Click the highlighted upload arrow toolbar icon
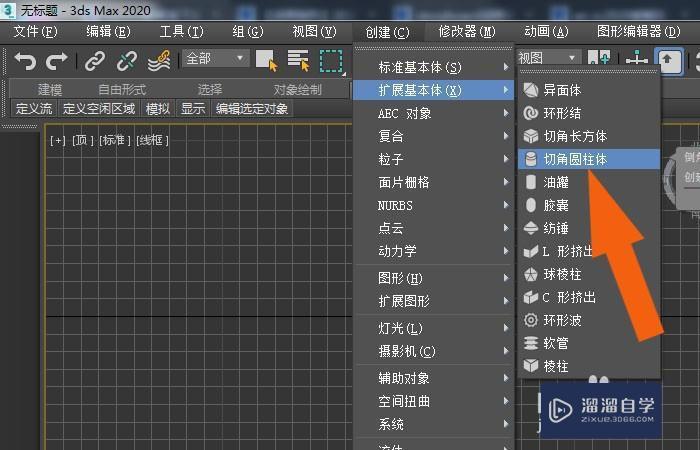 (668, 60)
